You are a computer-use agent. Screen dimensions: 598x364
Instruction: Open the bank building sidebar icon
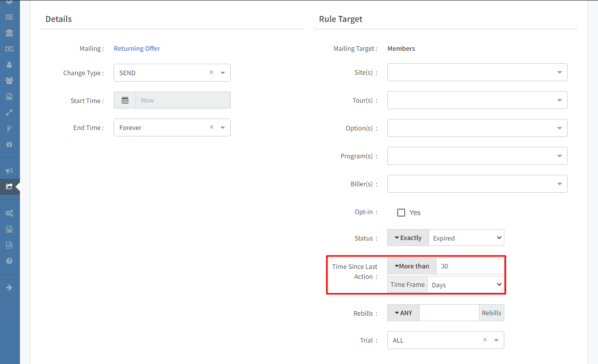click(x=9, y=33)
